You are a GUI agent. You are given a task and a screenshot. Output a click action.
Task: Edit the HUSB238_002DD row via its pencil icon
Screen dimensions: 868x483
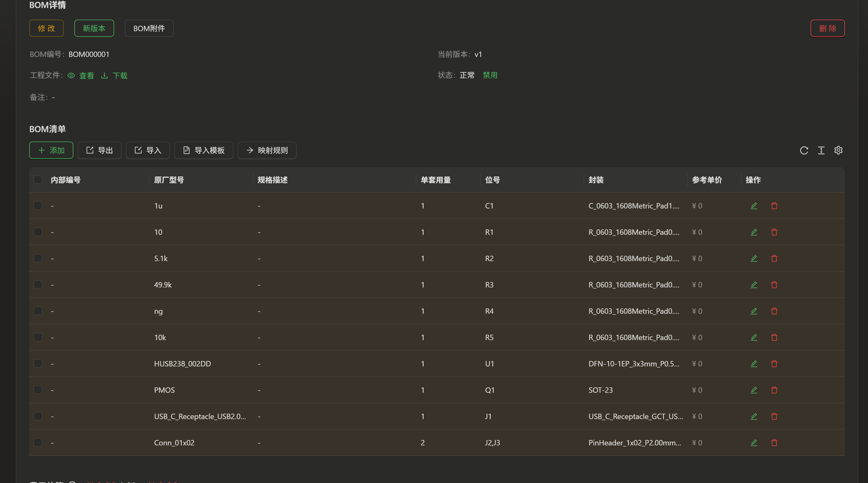coord(754,364)
